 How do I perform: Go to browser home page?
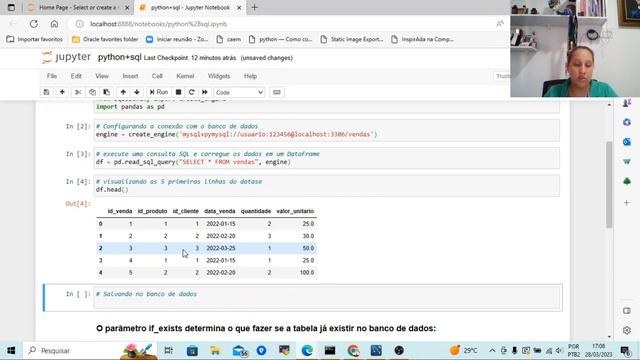[54, 24]
